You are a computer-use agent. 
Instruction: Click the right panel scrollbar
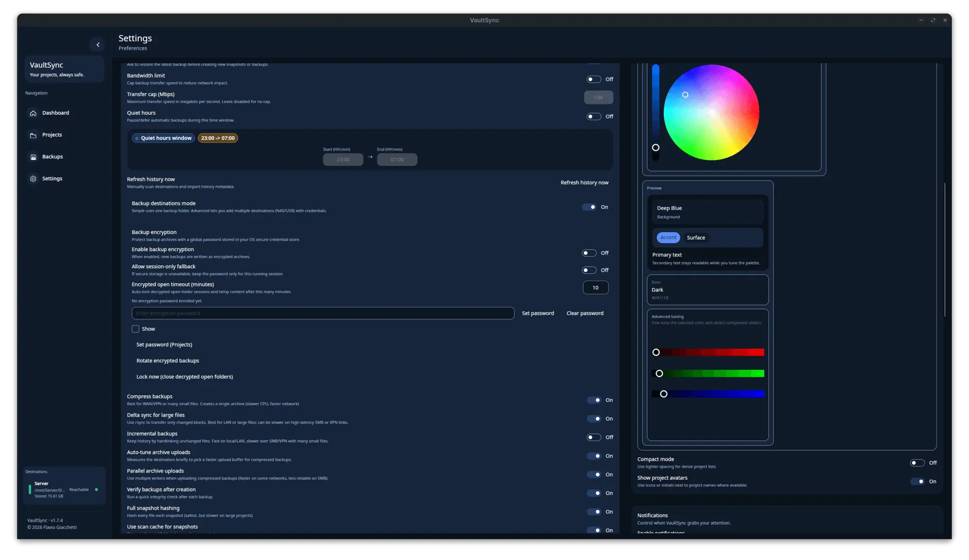[945, 249]
